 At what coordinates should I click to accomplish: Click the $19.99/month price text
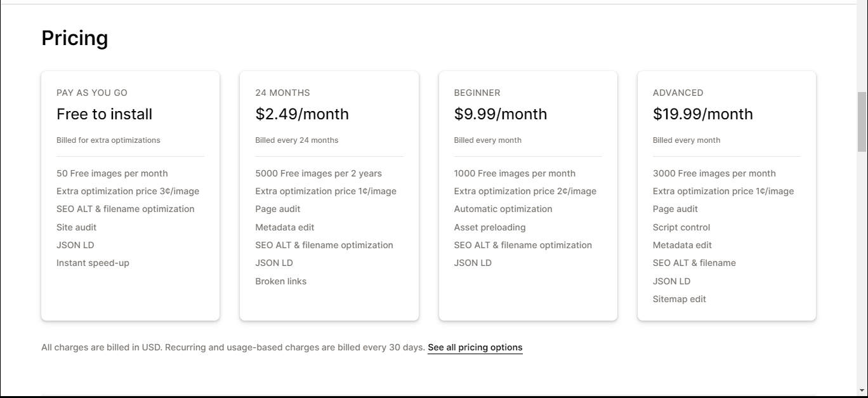[x=703, y=114]
